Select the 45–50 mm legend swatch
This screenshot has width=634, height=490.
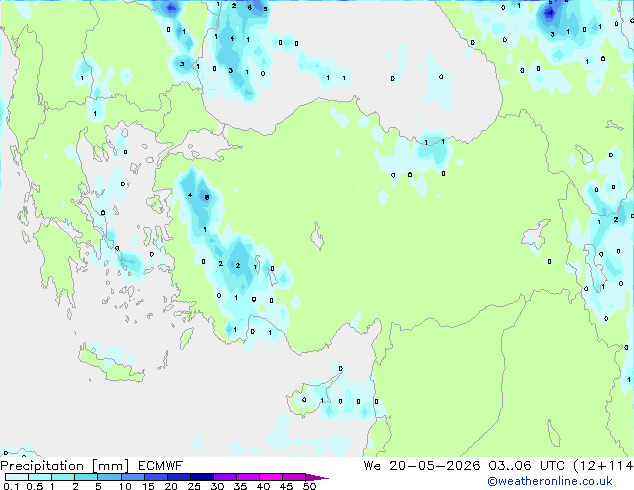point(294,477)
